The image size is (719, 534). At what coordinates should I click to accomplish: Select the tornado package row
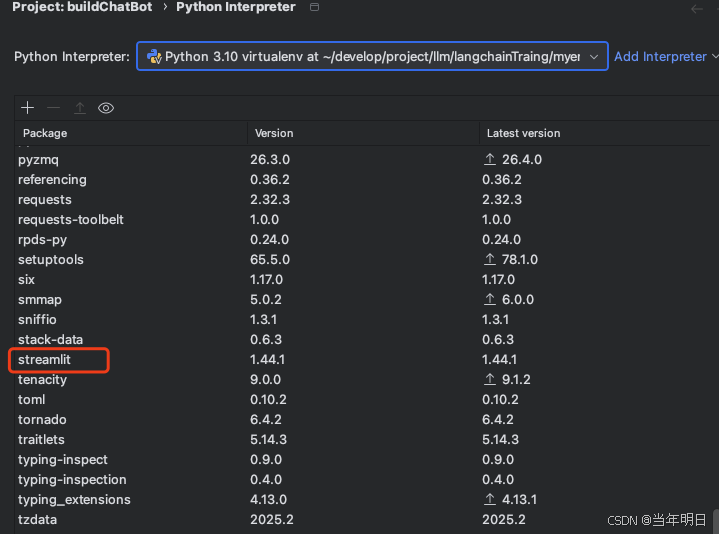pyautogui.click(x=364, y=420)
